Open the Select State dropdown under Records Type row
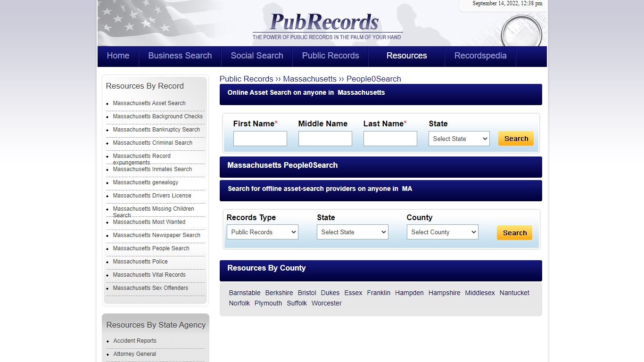This screenshot has width=644, height=362. 353,232
